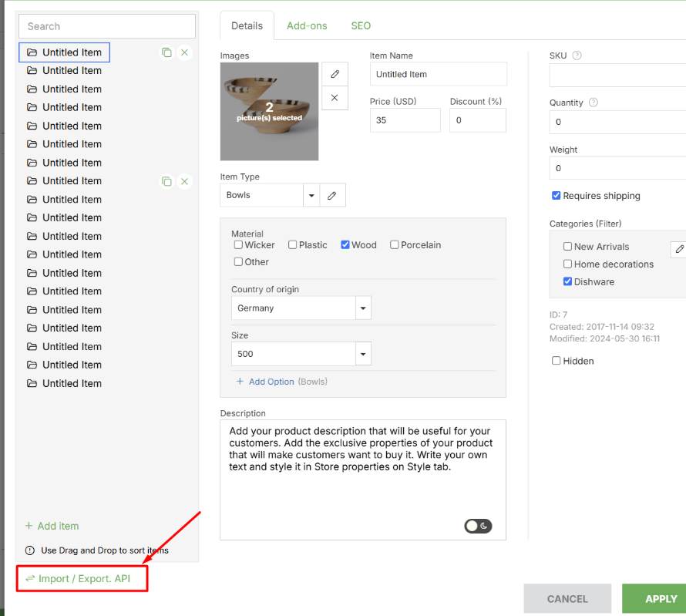Open the Quantity help question mark
686x616 pixels.
pos(594,103)
